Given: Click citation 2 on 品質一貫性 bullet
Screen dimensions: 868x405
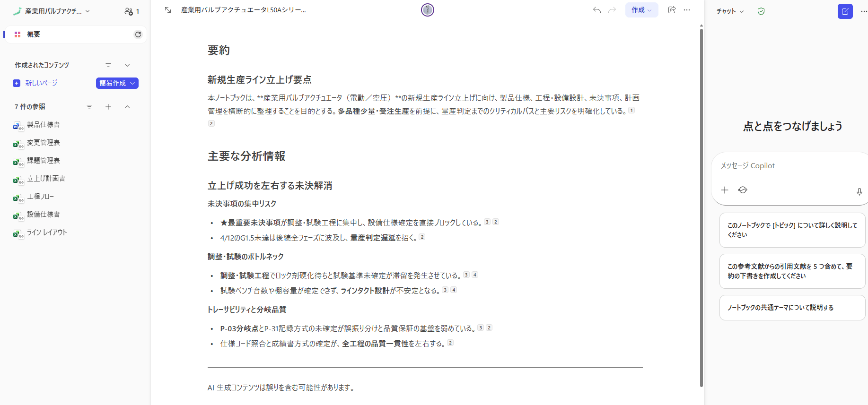Looking at the screenshot, I should pos(450,343).
